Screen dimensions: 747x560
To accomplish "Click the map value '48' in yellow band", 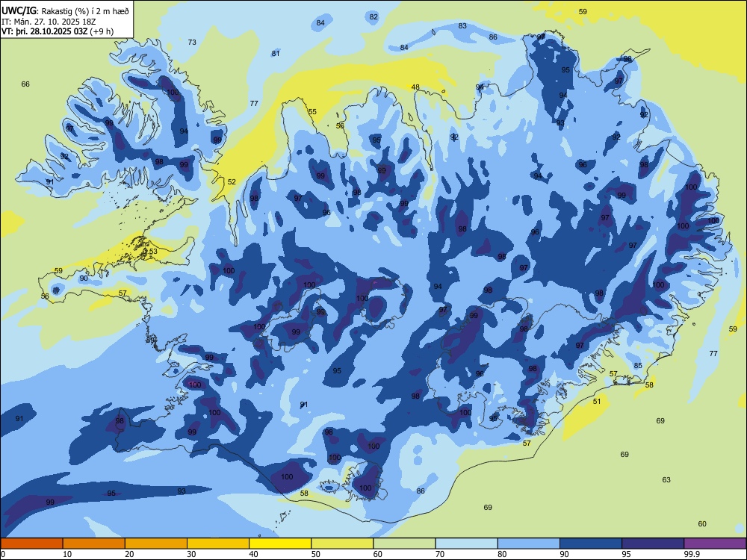I will [x=415, y=87].
